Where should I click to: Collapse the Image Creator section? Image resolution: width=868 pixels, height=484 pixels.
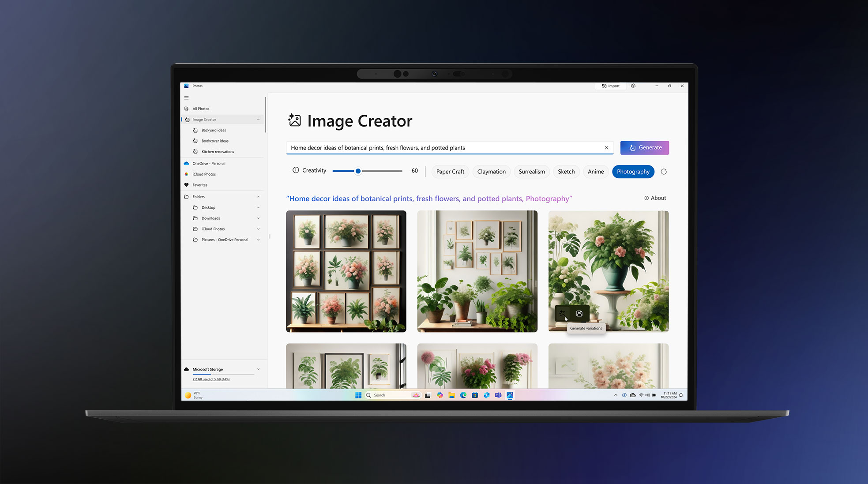259,119
